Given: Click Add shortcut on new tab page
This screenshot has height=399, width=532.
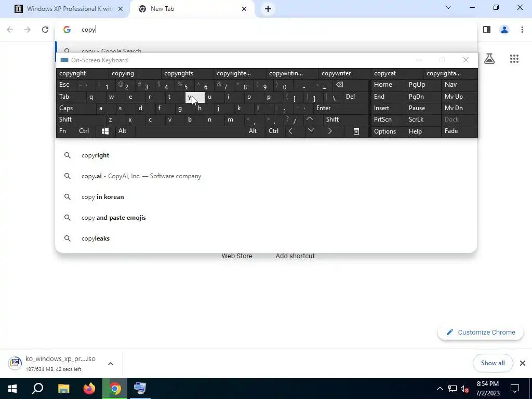Looking at the screenshot, I should [x=295, y=256].
